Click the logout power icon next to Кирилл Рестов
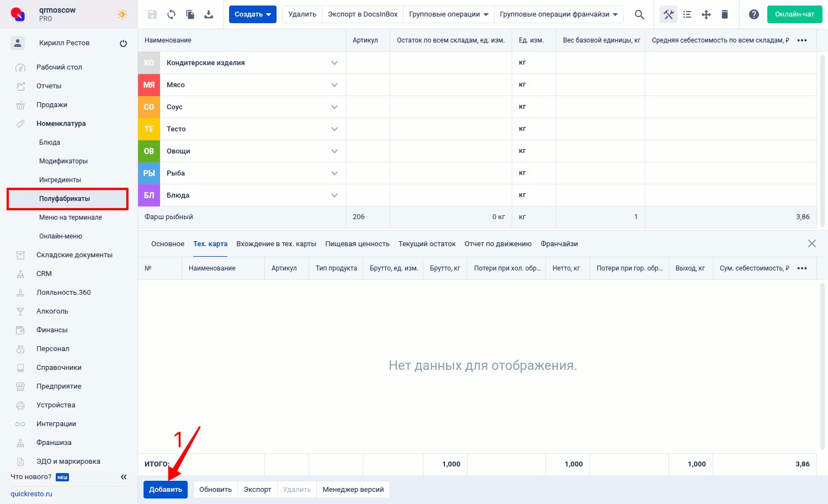 click(x=123, y=43)
